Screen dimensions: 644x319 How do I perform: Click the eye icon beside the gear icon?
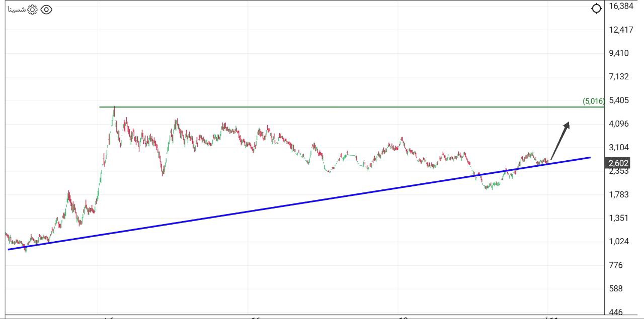47,9
